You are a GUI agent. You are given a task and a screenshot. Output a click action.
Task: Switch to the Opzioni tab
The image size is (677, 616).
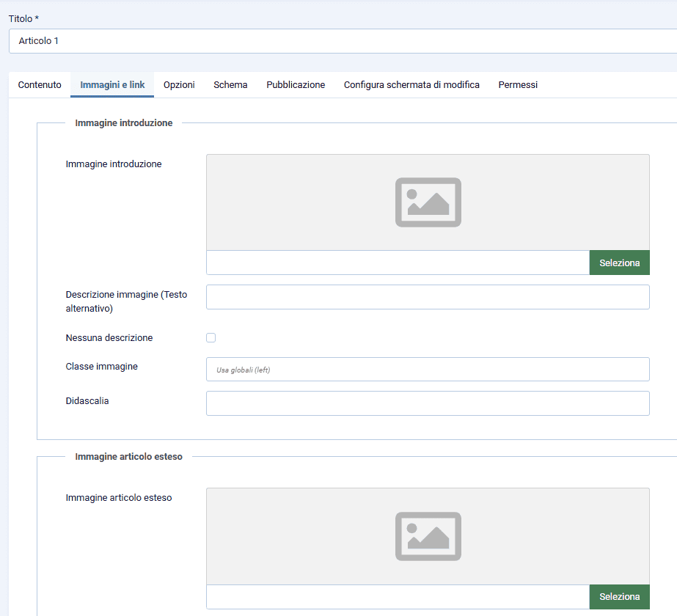178,84
